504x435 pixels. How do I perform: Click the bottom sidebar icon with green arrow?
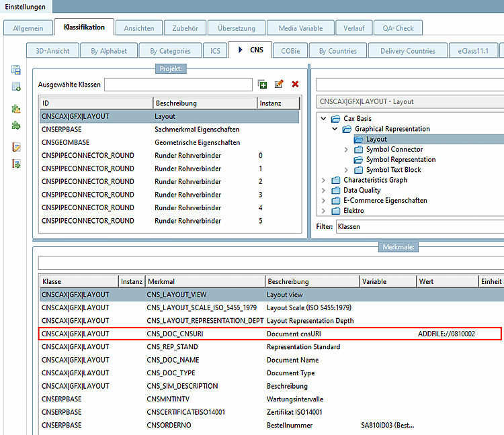tap(16, 164)
